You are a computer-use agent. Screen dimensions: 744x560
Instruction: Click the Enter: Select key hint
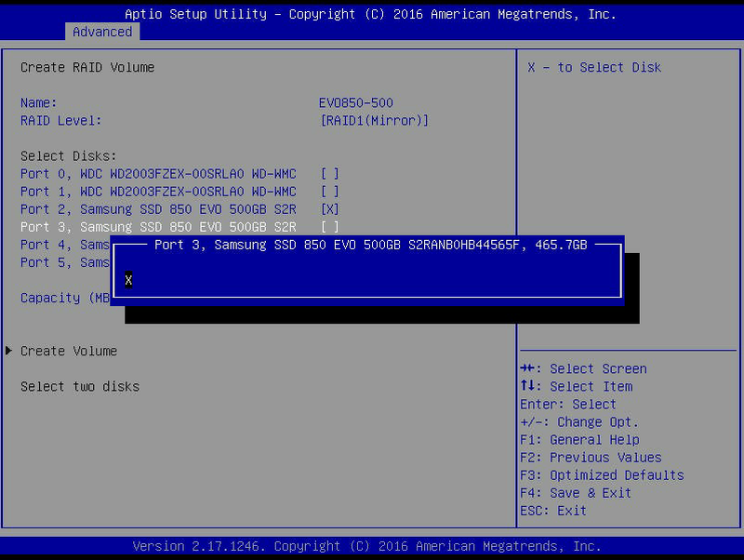(568, 405)
